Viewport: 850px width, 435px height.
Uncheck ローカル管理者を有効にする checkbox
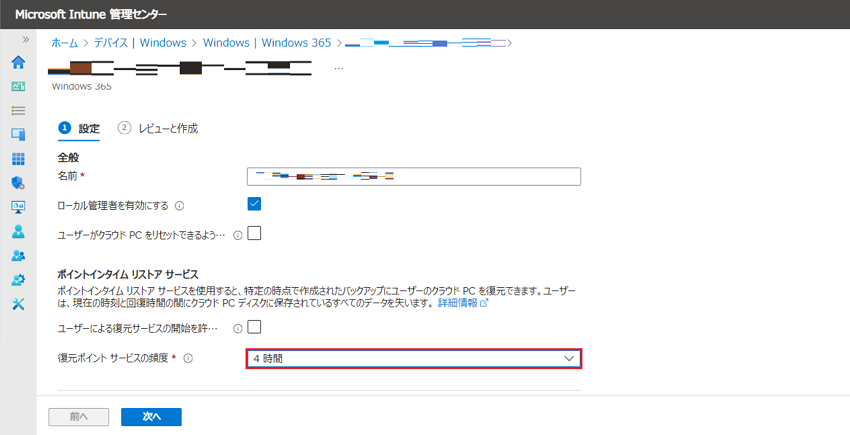point(254,204)
